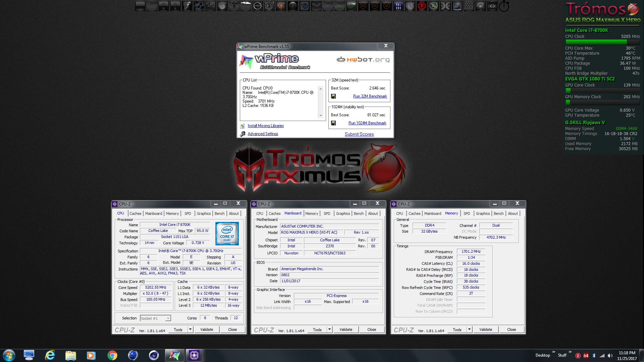Click the save disk icon for 1024M score

(x=333, y=123)
